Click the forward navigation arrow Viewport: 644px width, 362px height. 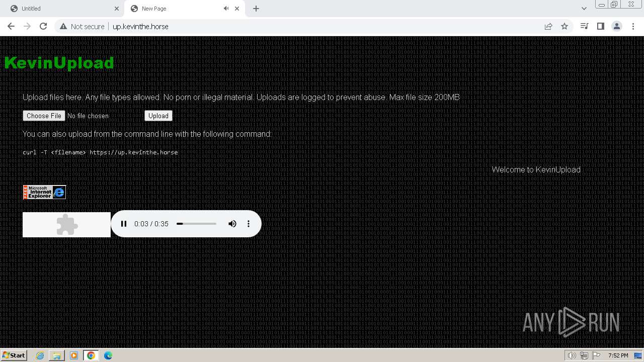[27, 26]
